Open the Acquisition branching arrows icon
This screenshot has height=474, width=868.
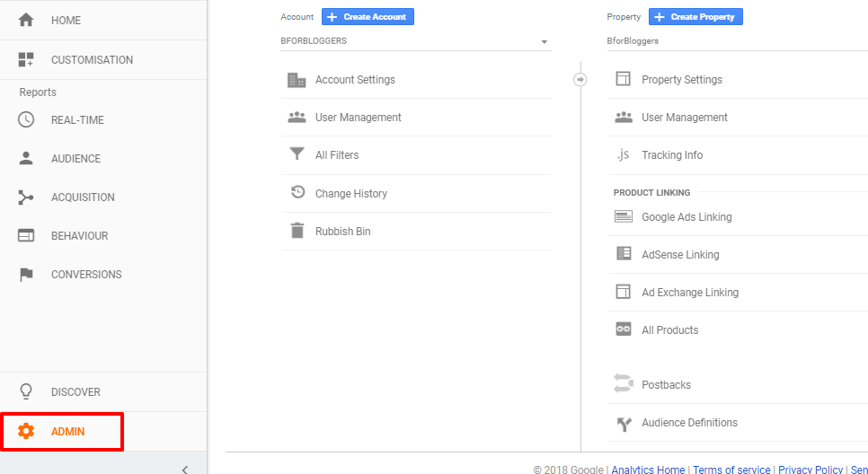click(x=25, y=197)
